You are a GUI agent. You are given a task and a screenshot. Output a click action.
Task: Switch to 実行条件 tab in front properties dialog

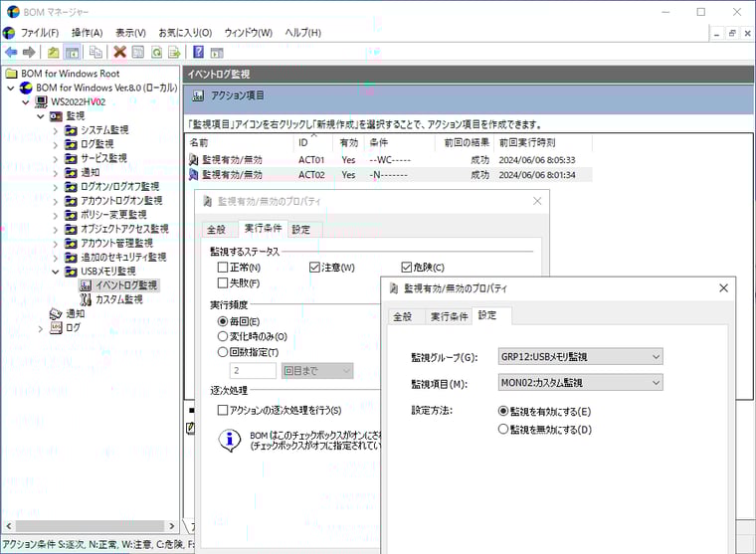449,316
